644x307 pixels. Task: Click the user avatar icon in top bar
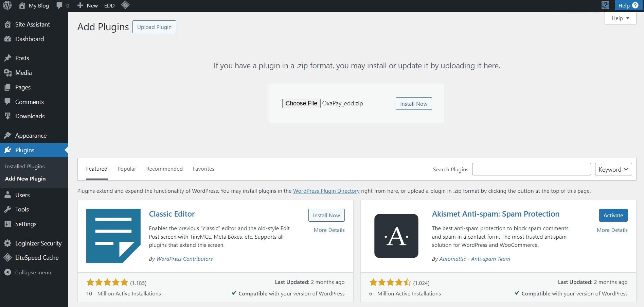605,5
